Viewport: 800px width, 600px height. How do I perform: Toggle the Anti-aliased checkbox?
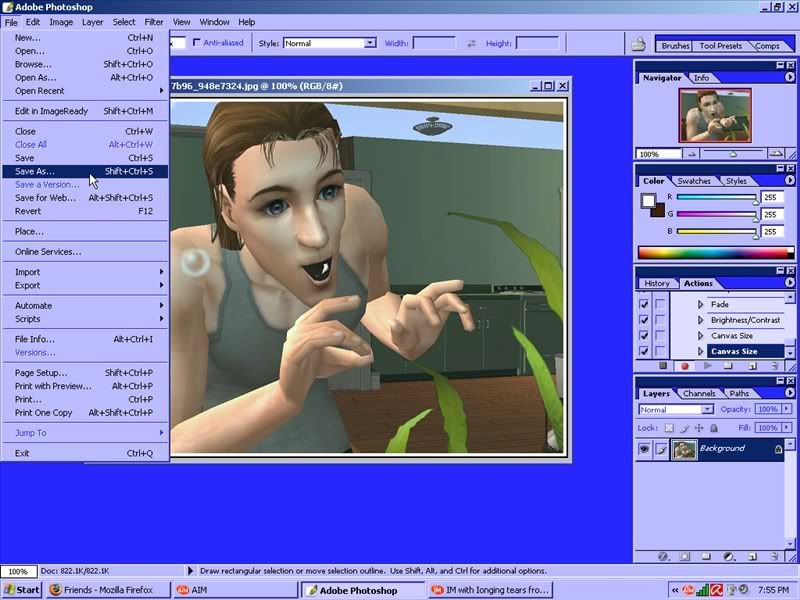pos(196,43)
